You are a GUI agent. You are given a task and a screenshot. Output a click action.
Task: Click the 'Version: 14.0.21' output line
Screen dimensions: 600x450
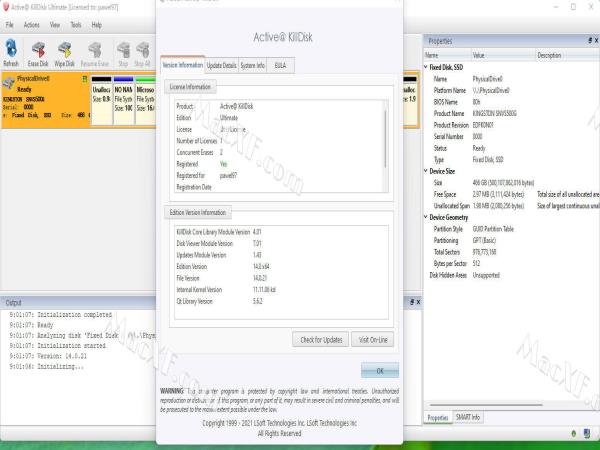click(48, 356)
